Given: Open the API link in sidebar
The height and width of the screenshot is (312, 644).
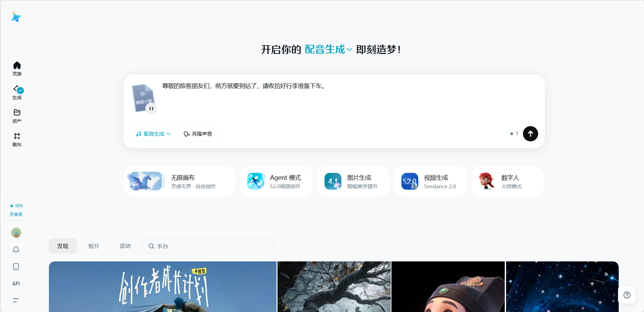Looking at the screenshot, I should tap(16, 284).
